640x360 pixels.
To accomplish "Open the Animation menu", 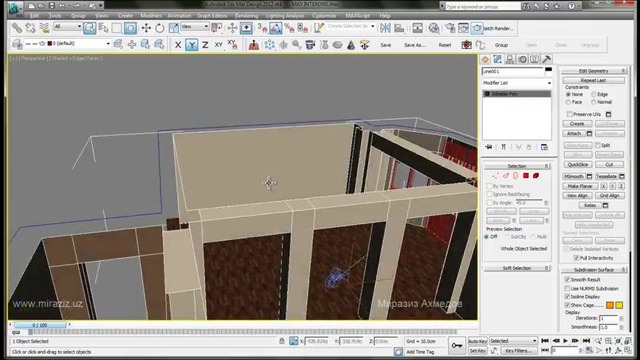I will 179,16.
